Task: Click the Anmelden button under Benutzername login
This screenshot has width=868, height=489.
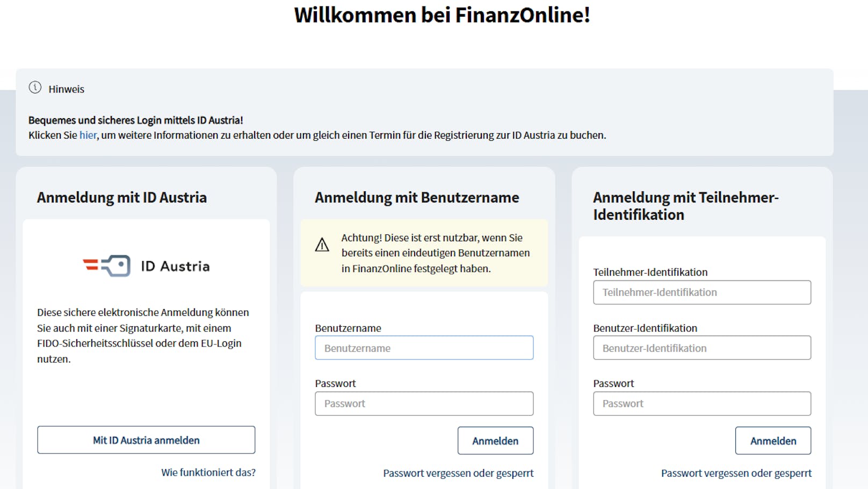Action: click(495, 440)
